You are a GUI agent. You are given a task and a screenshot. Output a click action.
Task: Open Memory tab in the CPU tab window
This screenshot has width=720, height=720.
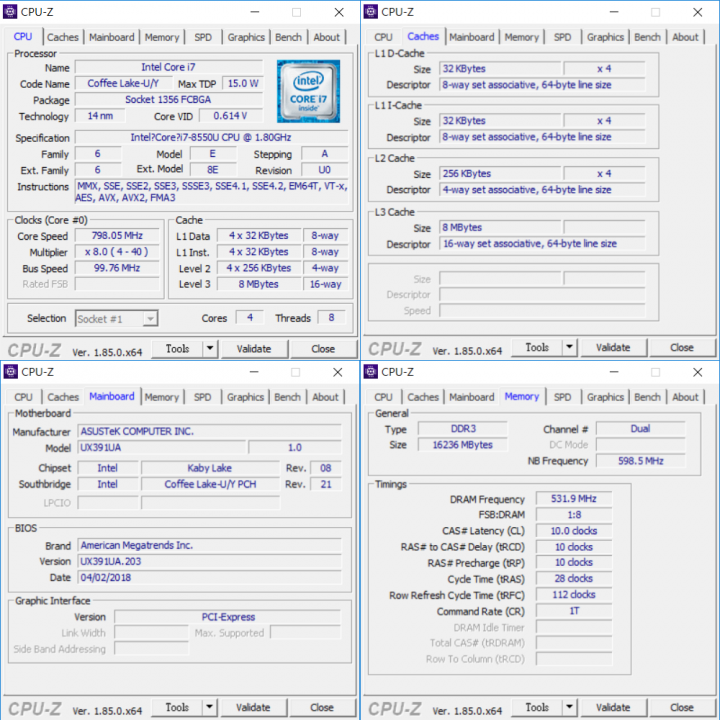(x=162, y=37)
